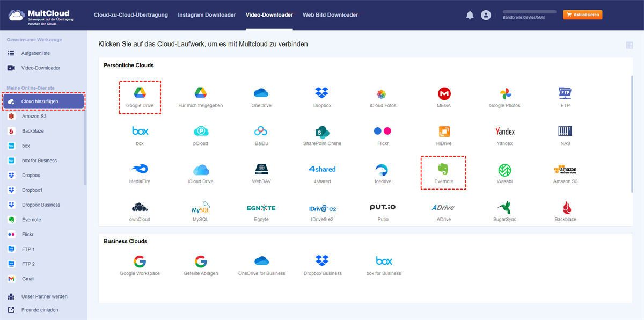Screen dimensions: 644x320
Task: Open the Instagram Downloader tab
Action: [x=207, y=15]
